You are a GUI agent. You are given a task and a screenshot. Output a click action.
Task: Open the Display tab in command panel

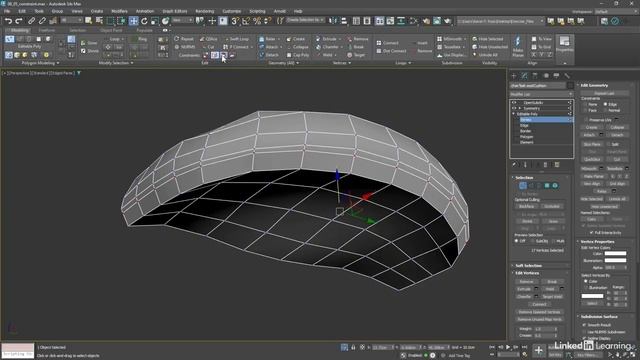coord(556,76)
